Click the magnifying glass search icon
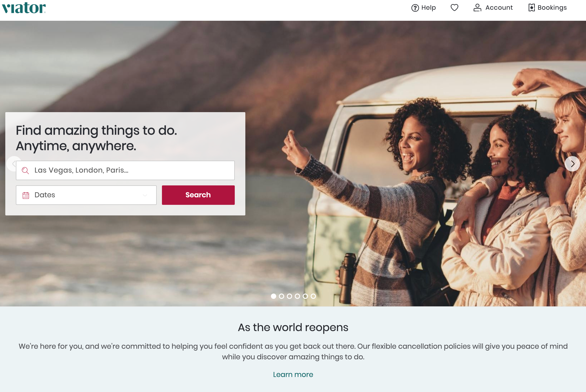 click(x=25, y=170)
